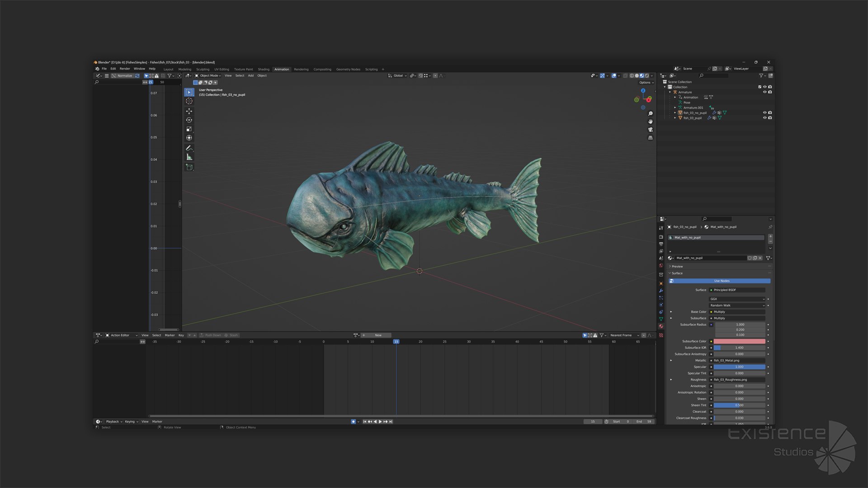Toggle auto keying record button
The image size is (868, 488).
[353, 422]
